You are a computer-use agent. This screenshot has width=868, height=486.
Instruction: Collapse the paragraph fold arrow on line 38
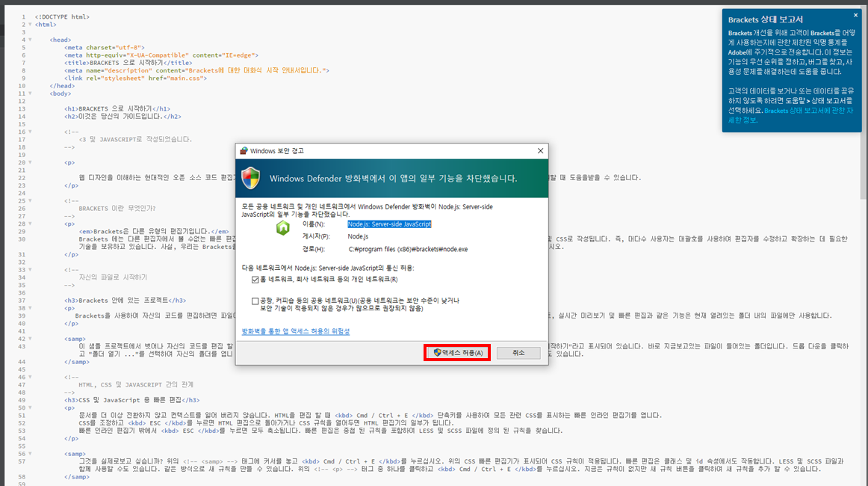point(30,308)
